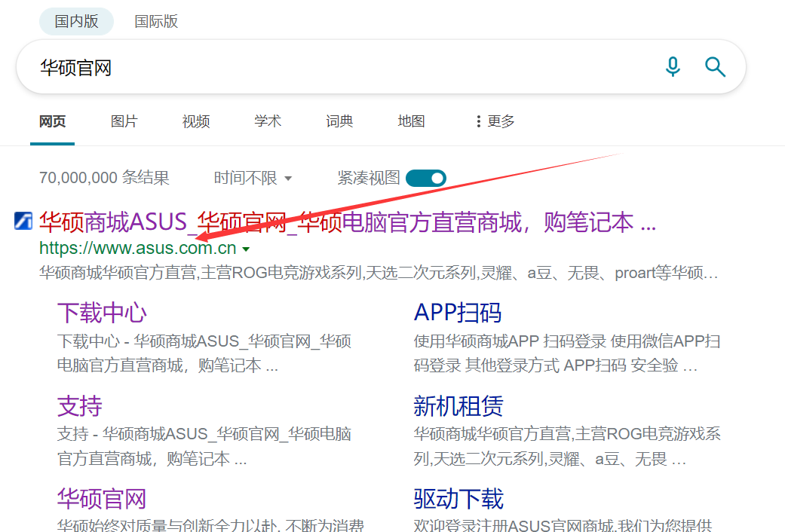Image resolution: width=785 pixels, height=532 pixels.
Task: Click the description under 下载中心
Action: (x=204, y=353)
